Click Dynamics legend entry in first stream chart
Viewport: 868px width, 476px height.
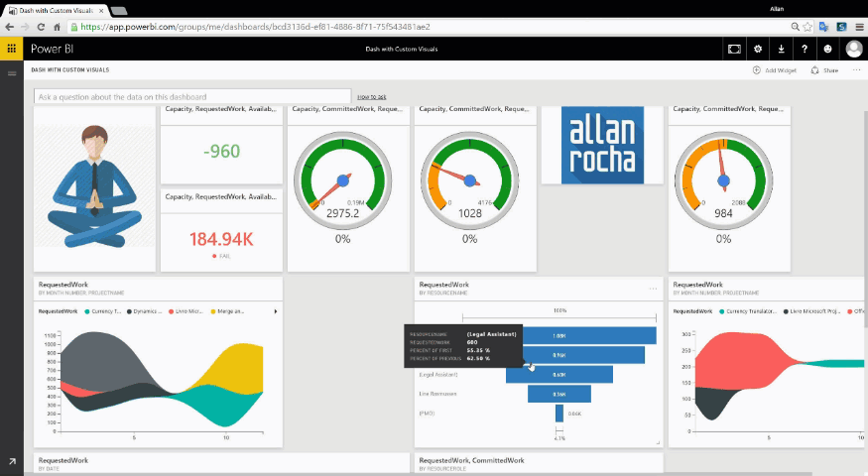145,311
